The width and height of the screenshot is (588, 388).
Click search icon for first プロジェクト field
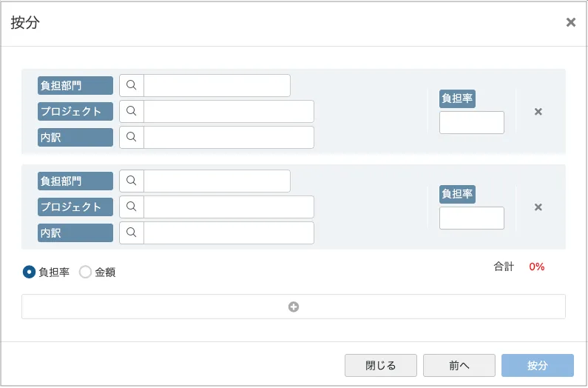(132, 111)
